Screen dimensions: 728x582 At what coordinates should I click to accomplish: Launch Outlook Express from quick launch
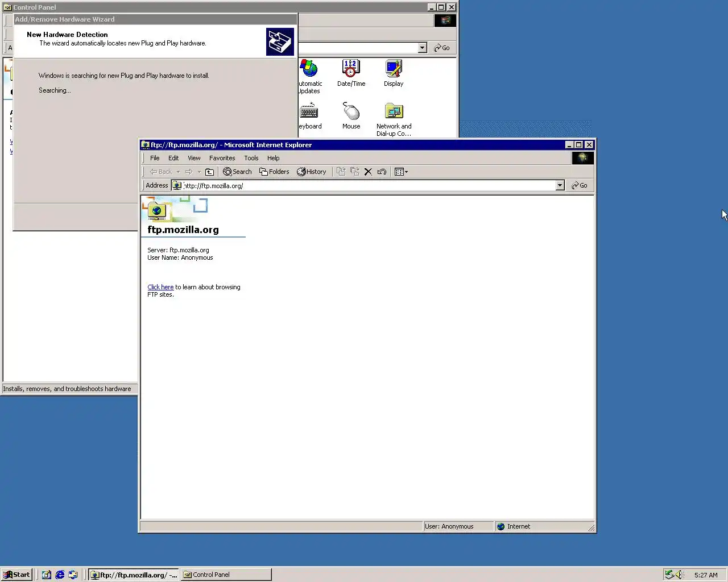coord(73,575)
